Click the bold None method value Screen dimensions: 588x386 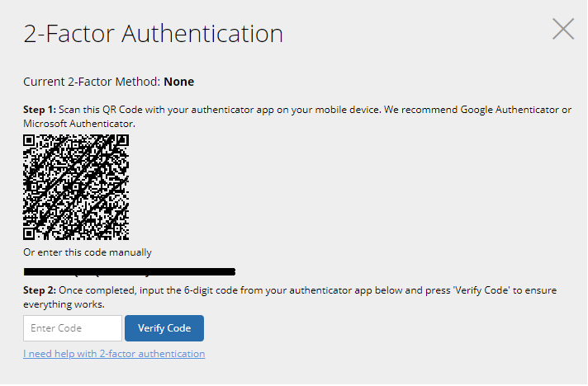coord(179,82)
